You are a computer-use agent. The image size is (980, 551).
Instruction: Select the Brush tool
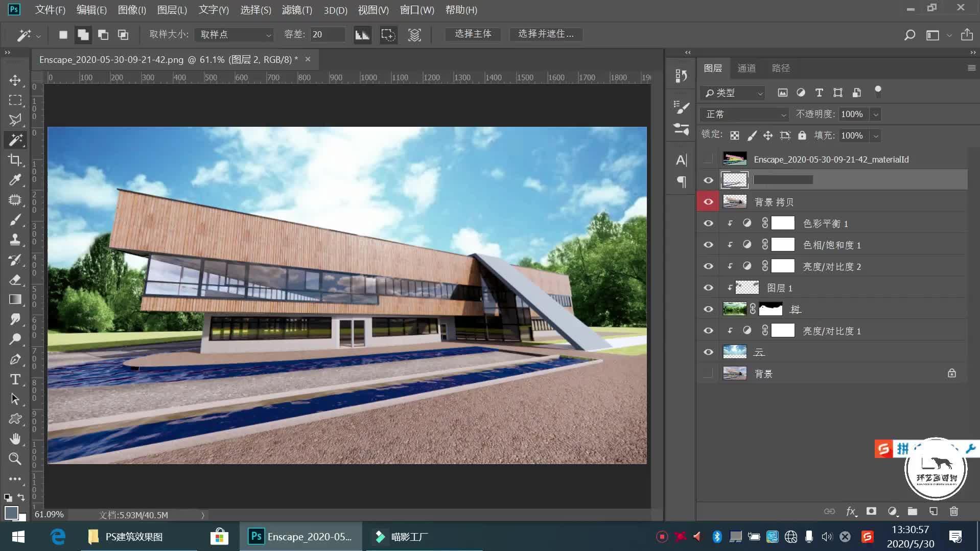click(15, 220)
